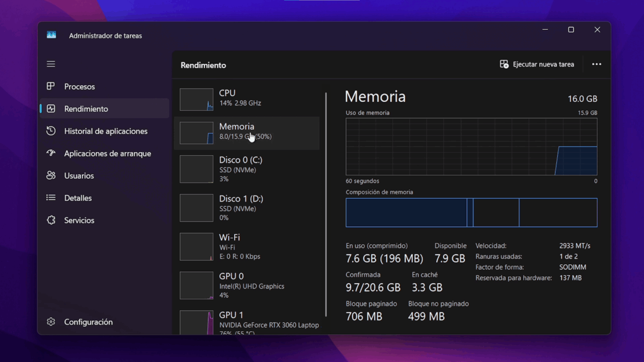Click the Task Manager app icon
Screen dimensions: 644x362
point(51,35)
